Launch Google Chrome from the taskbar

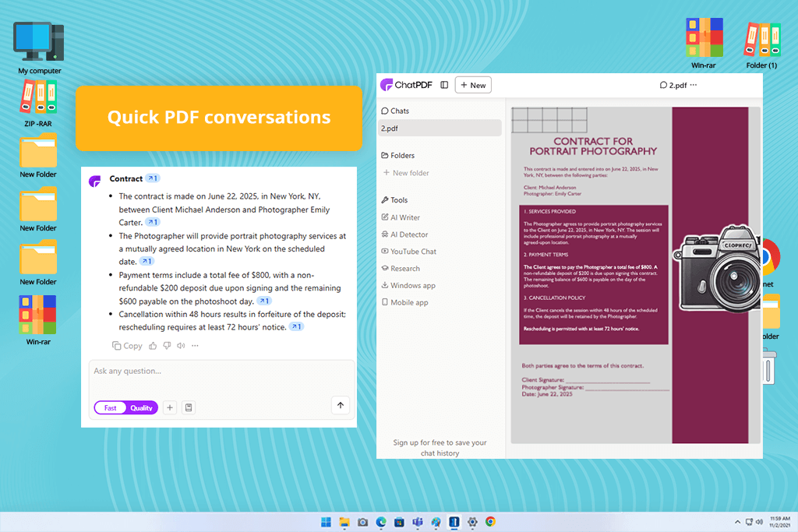tap(491, 522)
